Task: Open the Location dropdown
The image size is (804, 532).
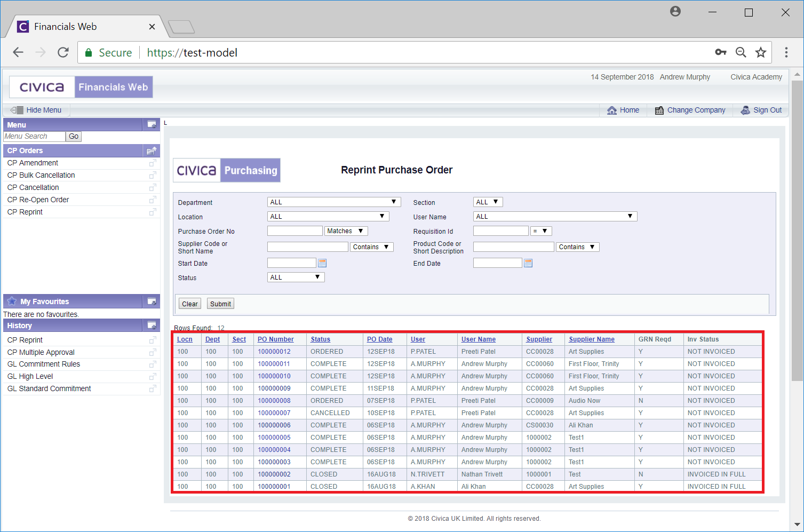Action: coord(328,217)
